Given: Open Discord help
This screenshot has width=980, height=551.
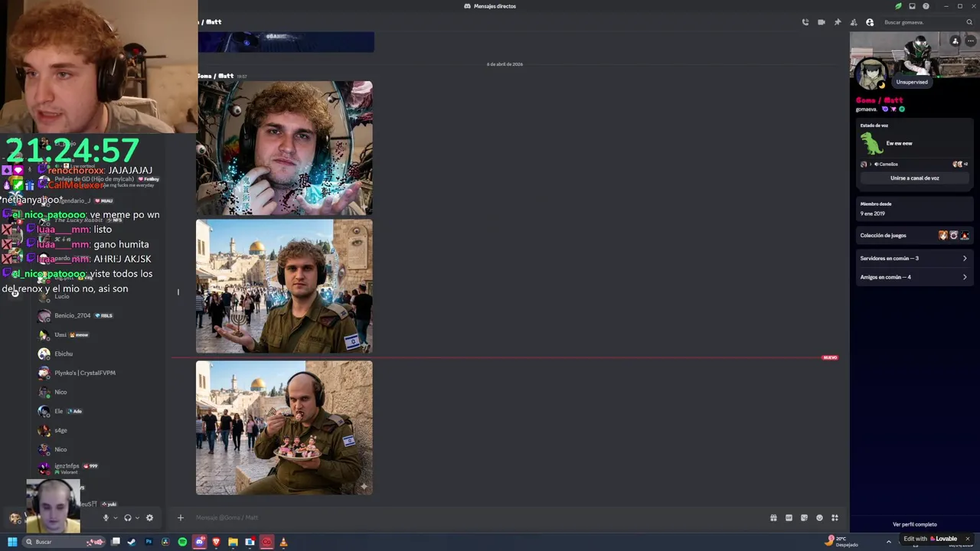Looking at the screenshot, I should pos(926,6).
